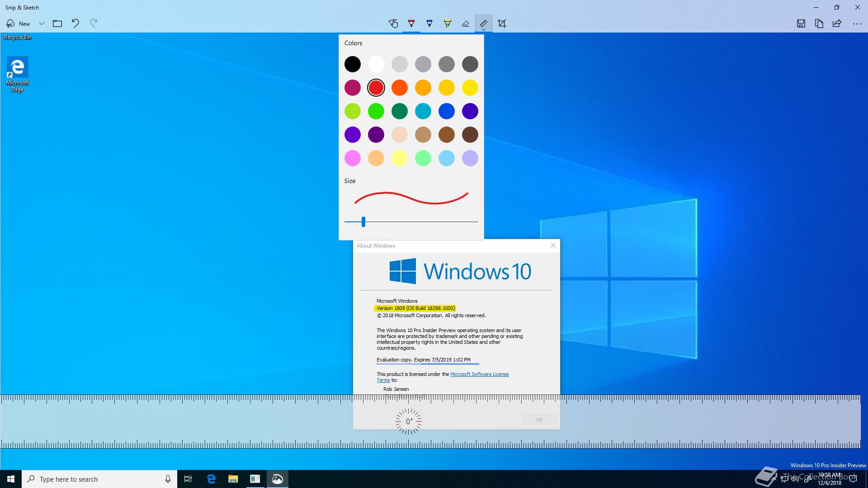Save the snip with the floppy icon
Screen dimensions: 868x488
(801, 23)
